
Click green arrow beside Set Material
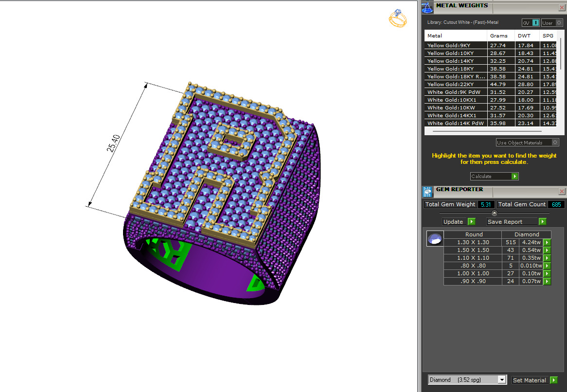click(x=553, y=380)
